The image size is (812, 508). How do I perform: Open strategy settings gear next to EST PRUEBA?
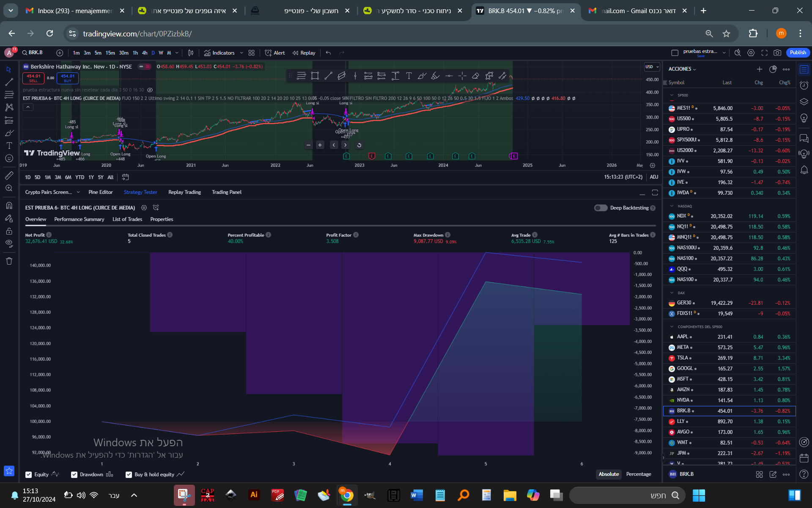coord(144,208)
